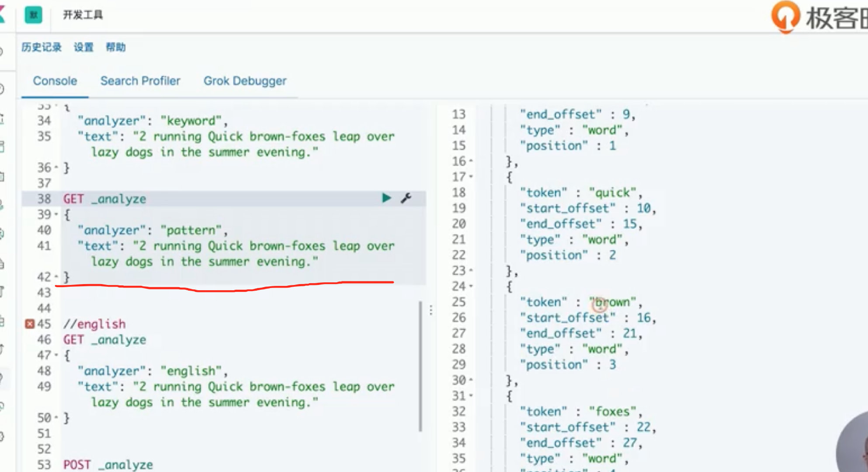Fold the brown token object at line 24
Screen dimensions: 868x472
[x=471, y=287]
